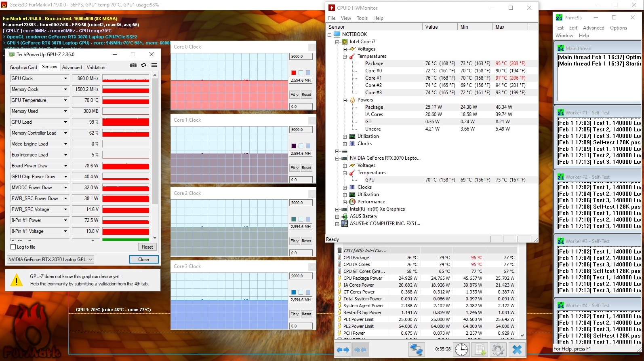
Task: Pick the red line color swatch for Core 0
Action: click(x=294, y=73)
